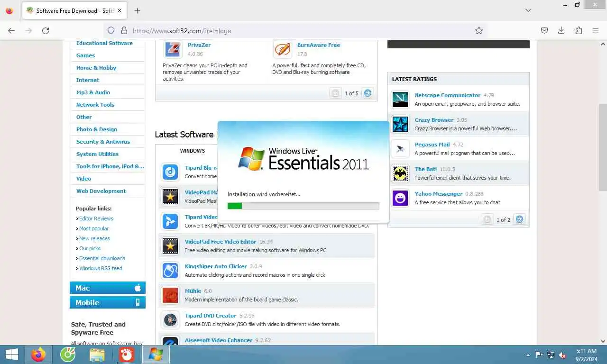Click The Bat! bat icon

400,173
